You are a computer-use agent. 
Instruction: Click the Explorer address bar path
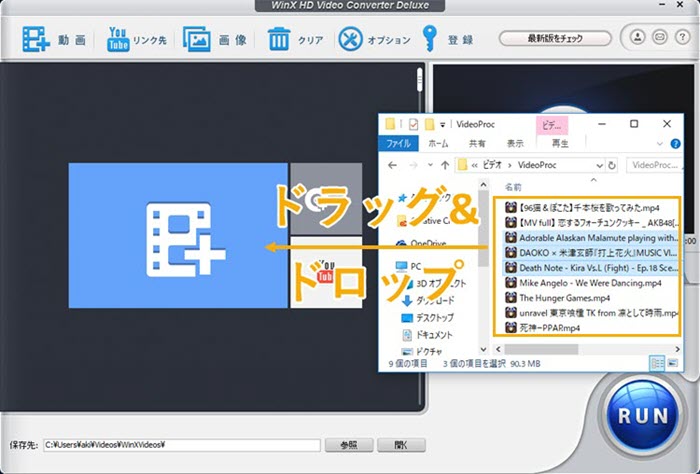coord(529,165)
